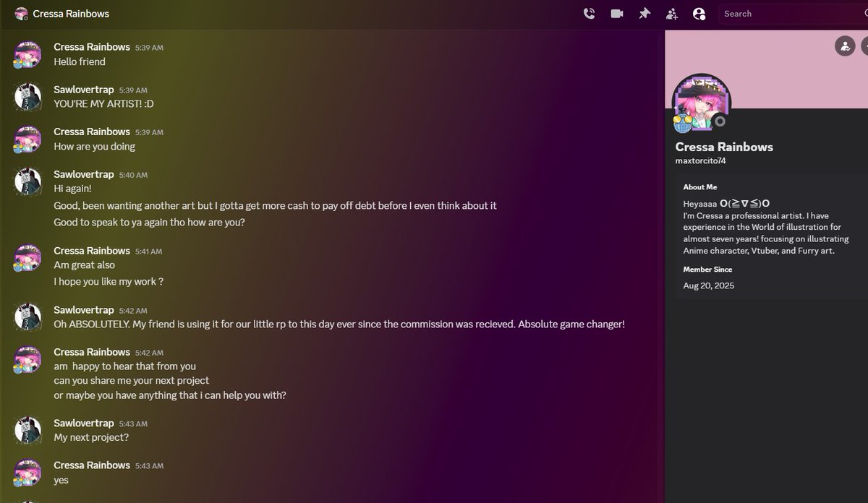Click the Cressa Rainbows title in the header

point(71,14)
